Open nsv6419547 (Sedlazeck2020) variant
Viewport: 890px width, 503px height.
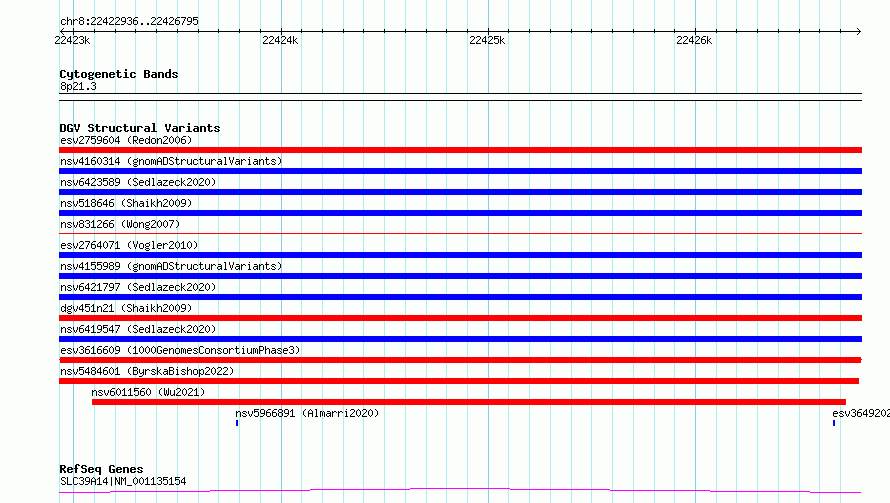(138, 329)
